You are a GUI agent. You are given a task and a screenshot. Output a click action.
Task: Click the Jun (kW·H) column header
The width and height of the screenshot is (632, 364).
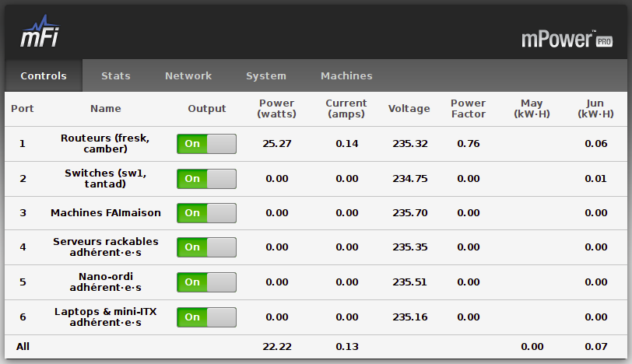(x=596, y=109)
